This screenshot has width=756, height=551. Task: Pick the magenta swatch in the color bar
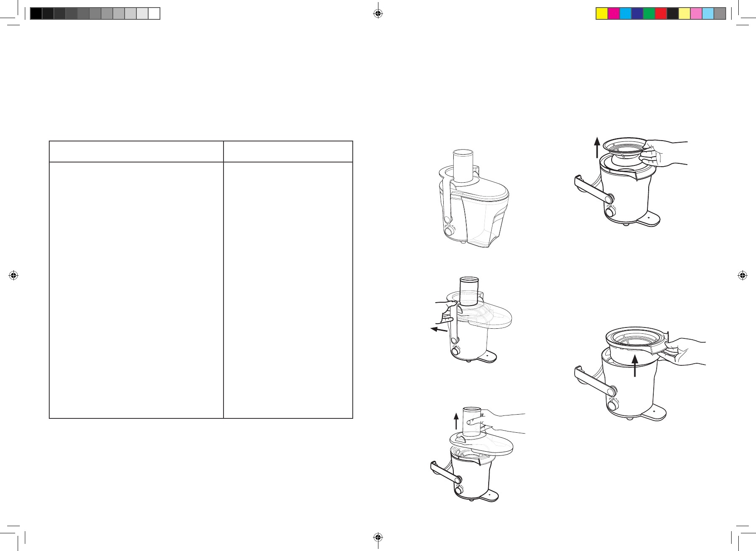[x=614, y=14]
